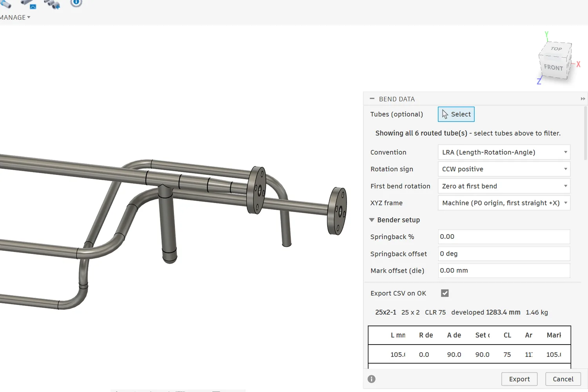Collapse the BEND DATA panel with minus icon
Viewport: 588px width, 392px height.
pos(372,99)
